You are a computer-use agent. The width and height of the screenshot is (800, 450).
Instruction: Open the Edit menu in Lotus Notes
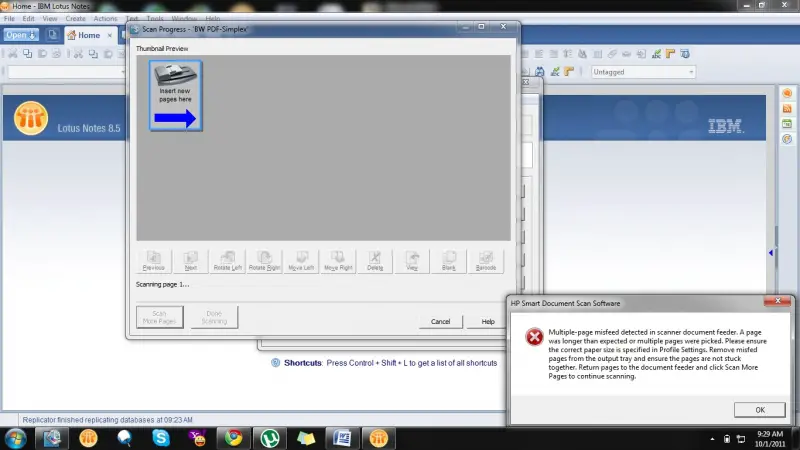pyautogui.click(x=29, y=18)
